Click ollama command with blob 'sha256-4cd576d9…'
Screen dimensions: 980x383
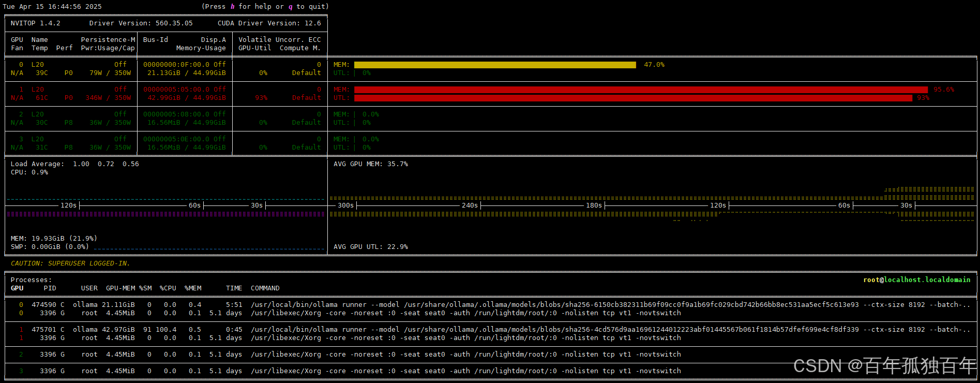pyautogui.click(x=611, y=330)
